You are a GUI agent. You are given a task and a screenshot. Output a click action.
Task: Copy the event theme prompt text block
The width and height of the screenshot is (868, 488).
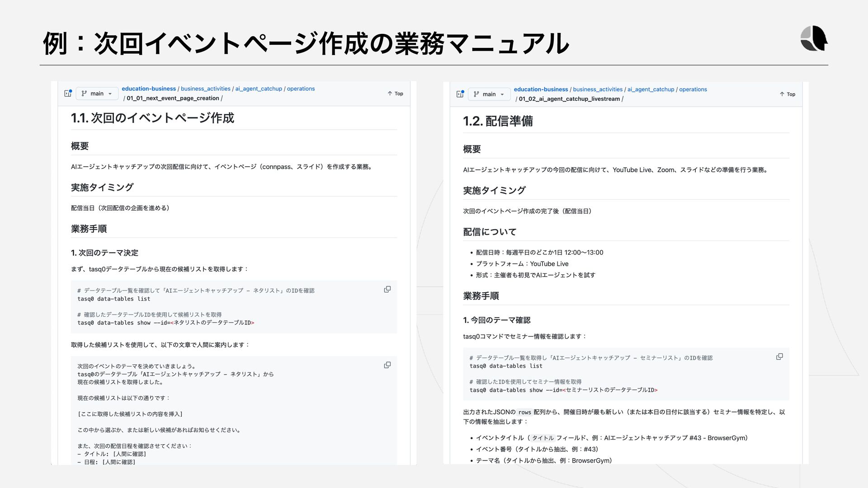pos(387,365)
